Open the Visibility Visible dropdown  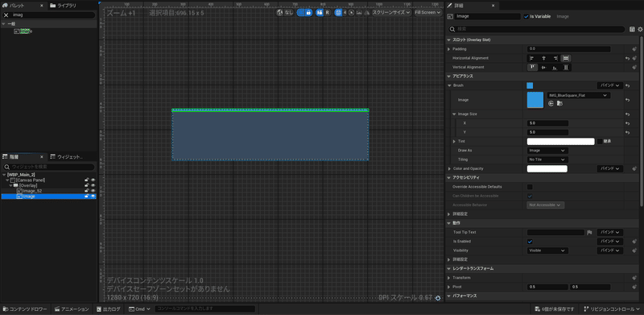click(547, 251)
